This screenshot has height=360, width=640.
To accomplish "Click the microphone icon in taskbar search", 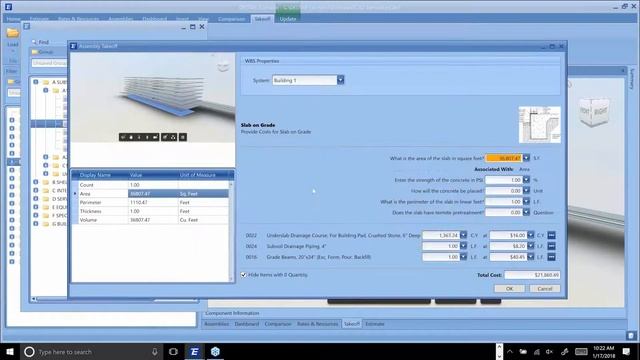I will [x=155, y=351].
